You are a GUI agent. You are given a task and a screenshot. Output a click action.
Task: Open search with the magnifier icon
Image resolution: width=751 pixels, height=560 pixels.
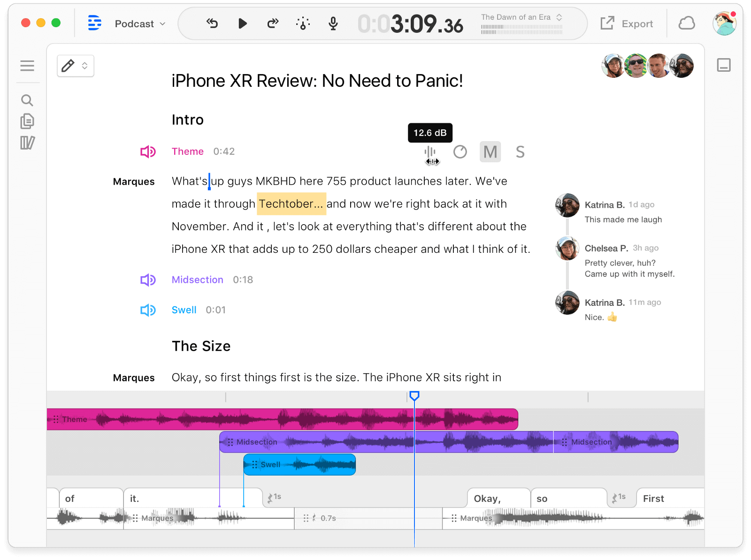27,100
